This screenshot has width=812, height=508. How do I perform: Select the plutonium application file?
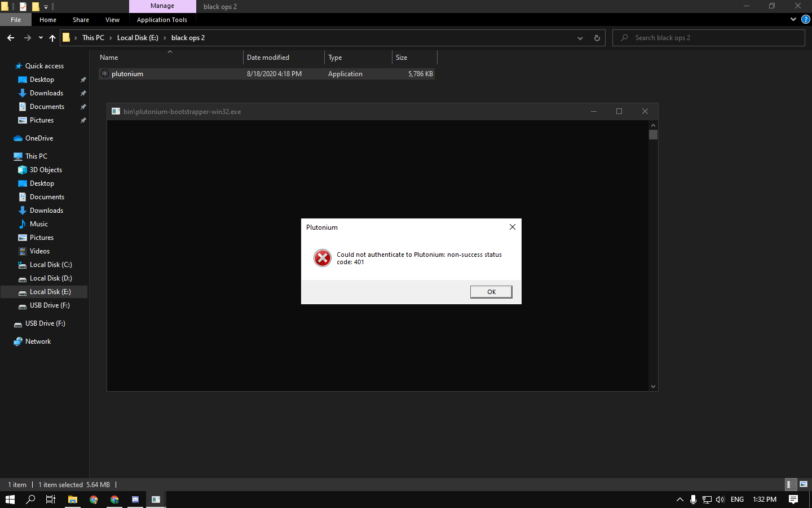coord(266,74)
